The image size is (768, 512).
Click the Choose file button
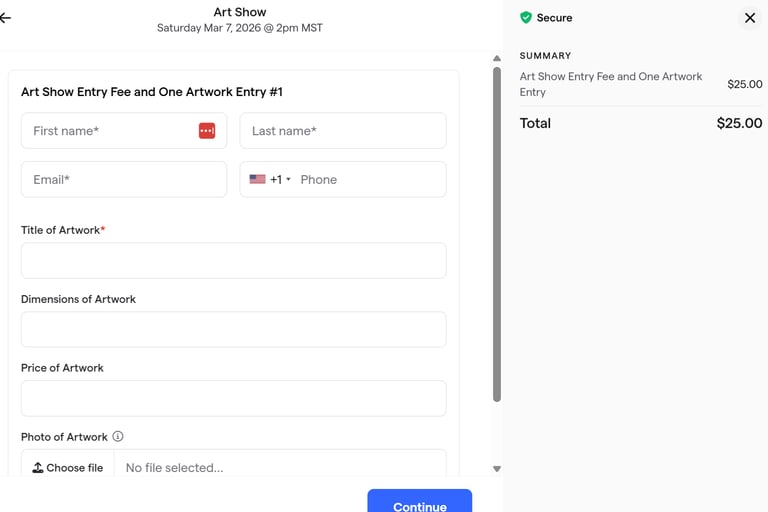[68, 467]
